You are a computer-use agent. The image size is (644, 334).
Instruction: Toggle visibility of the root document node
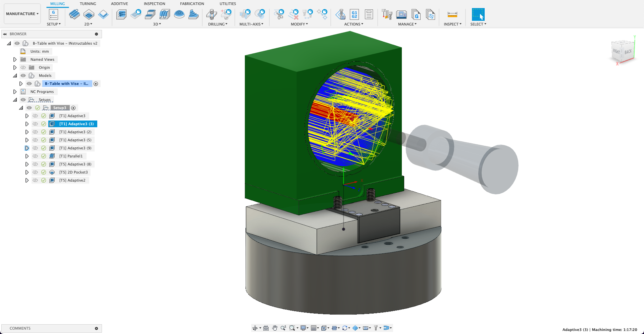17,43
